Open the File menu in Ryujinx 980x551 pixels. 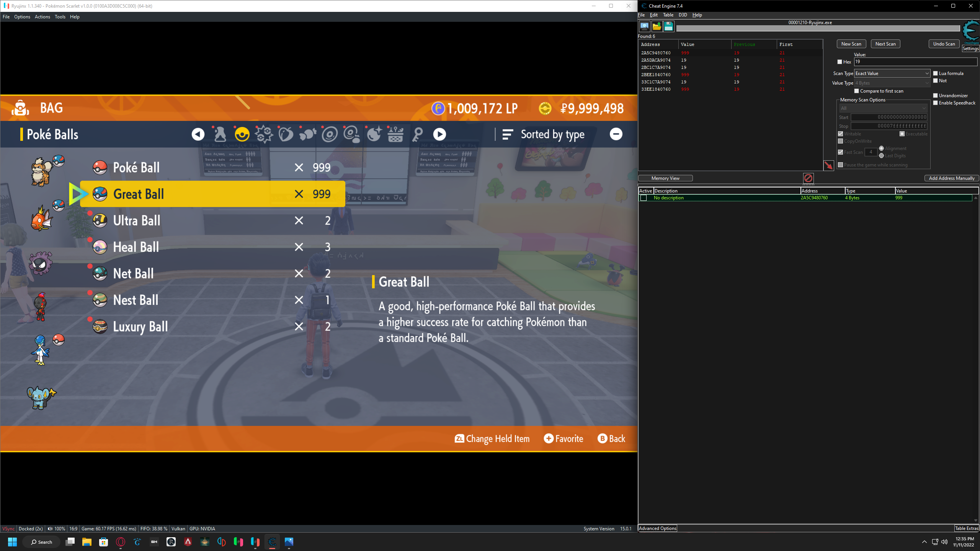pos(6,17)
